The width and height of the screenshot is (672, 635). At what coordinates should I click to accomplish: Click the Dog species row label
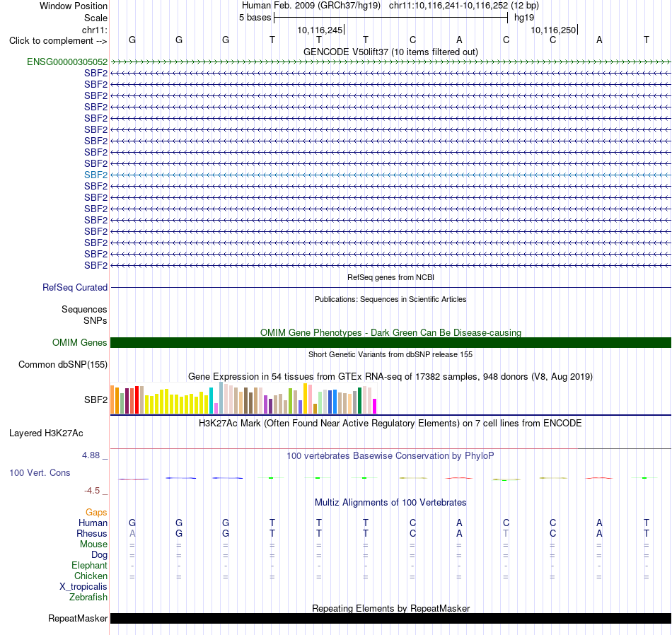(x=100, y=555)
